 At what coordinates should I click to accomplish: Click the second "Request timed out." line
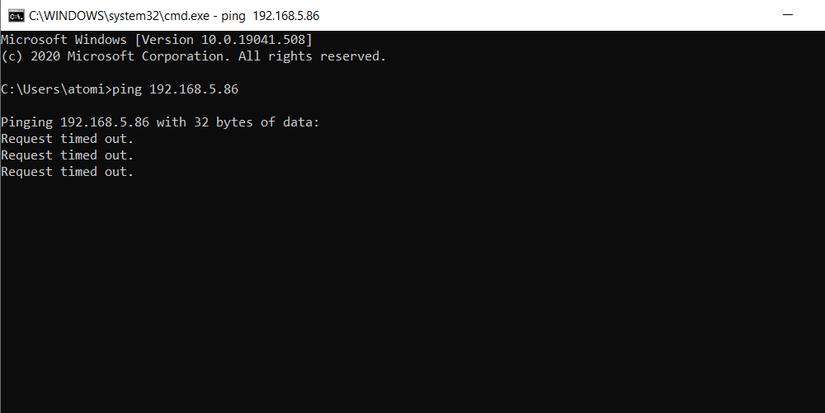coord(67,155)
